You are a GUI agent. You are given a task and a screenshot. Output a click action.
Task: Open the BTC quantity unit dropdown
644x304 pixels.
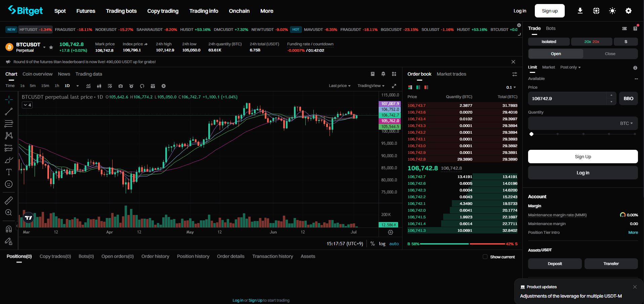pos(627,123)
